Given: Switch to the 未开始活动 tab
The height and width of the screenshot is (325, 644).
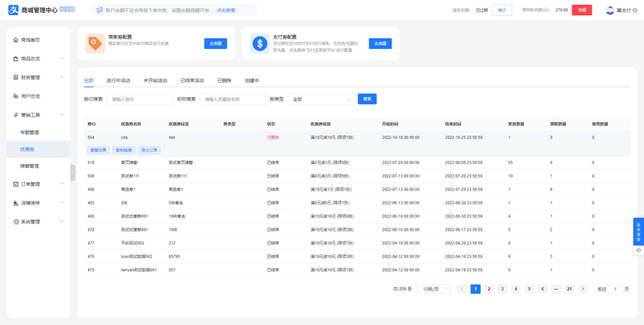Looking at the screenshot, I should (x=155, y=80).
